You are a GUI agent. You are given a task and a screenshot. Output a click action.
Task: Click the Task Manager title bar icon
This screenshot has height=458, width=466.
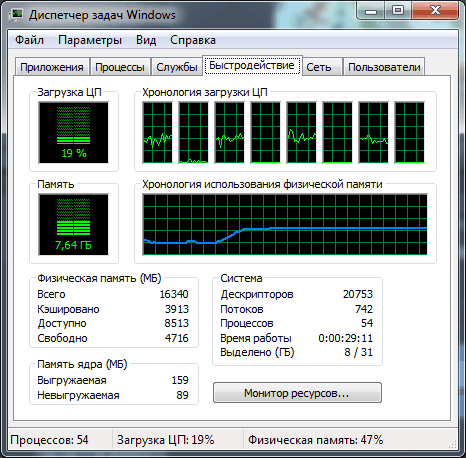pyautogui.click(x=17, y=14)
